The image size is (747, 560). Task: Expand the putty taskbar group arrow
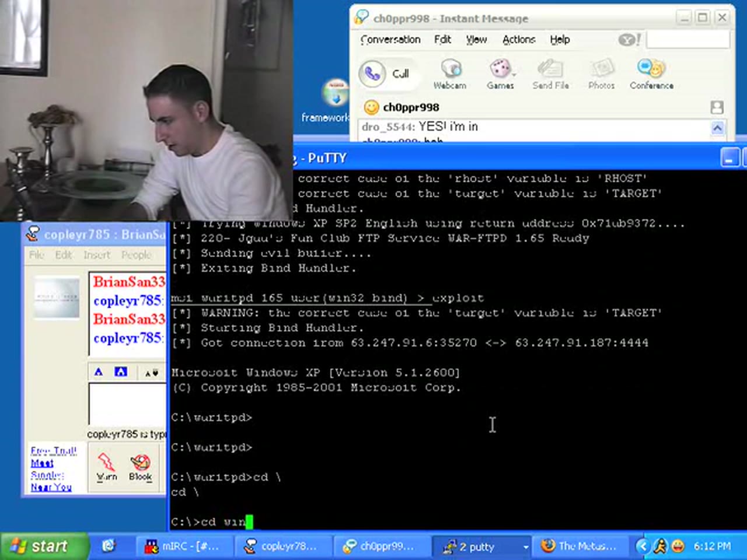(525, 547)
